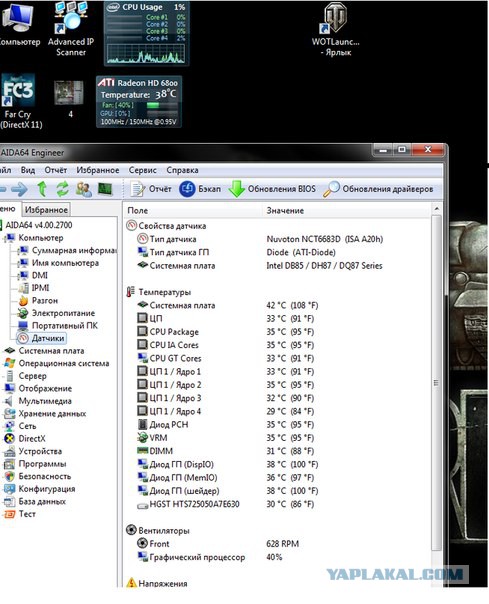
Task: Click the users icon in toolbar
Action: 84,189
